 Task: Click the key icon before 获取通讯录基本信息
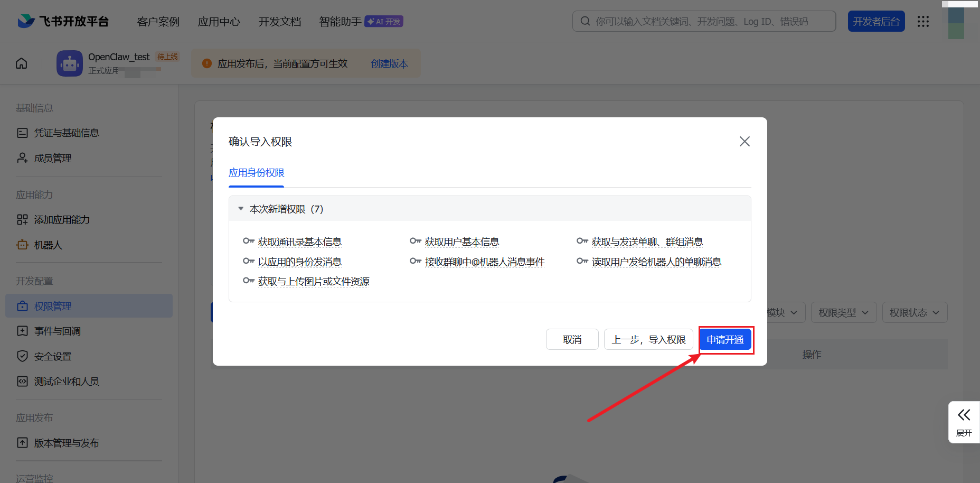249,241
